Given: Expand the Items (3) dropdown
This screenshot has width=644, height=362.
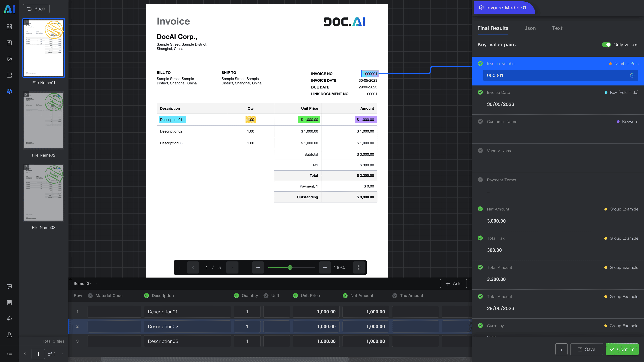Looking at the screenshot, I should [95, 284].
